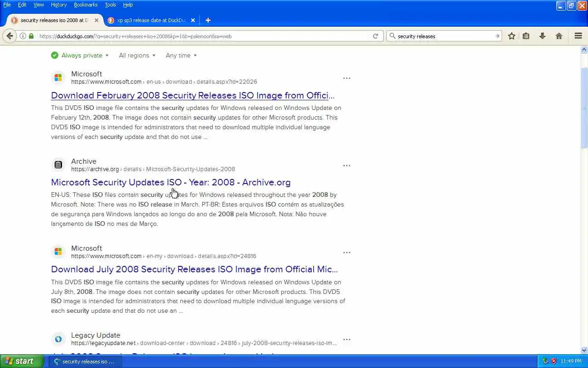The image size is (588, 368).
Task: Open the View menu
Action: pos(39,5)
